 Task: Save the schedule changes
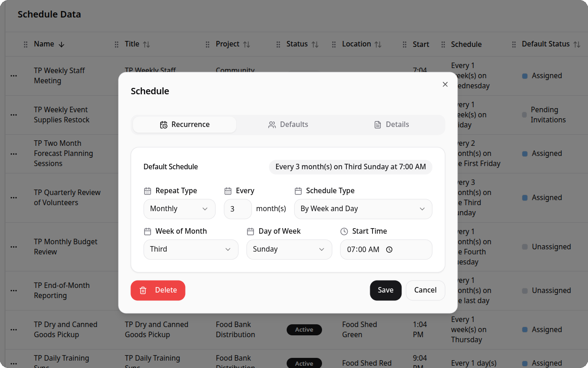point(385,290)
